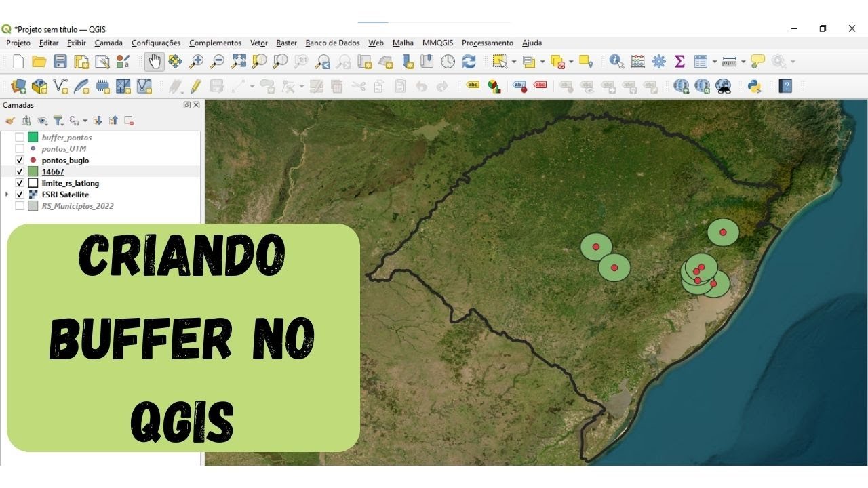Open the Python Console icon
The image size is (868, 488).
pyautogui.click(x=754, y=86)
